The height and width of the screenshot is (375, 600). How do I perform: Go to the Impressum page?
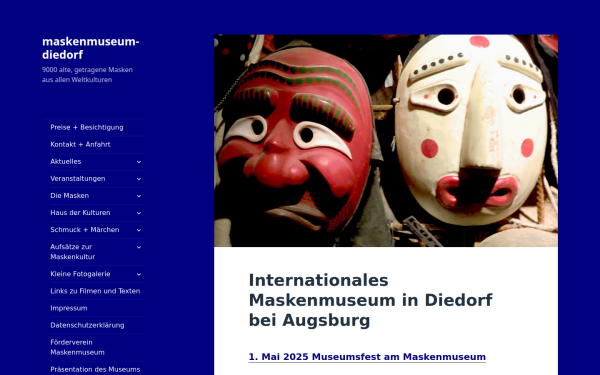[69, 308]
